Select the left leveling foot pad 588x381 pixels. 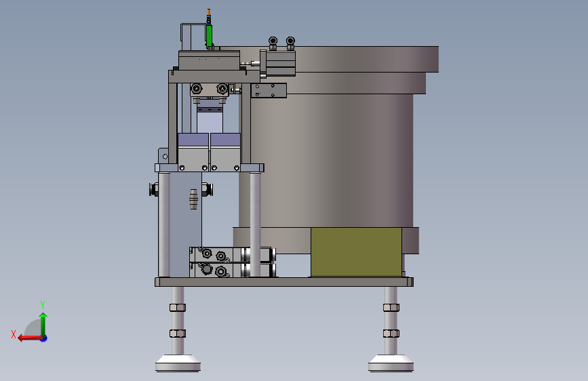[178, 363]
